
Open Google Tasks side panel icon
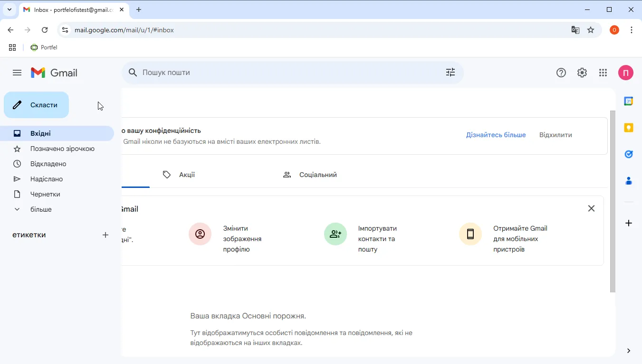[x=629, y=154]
